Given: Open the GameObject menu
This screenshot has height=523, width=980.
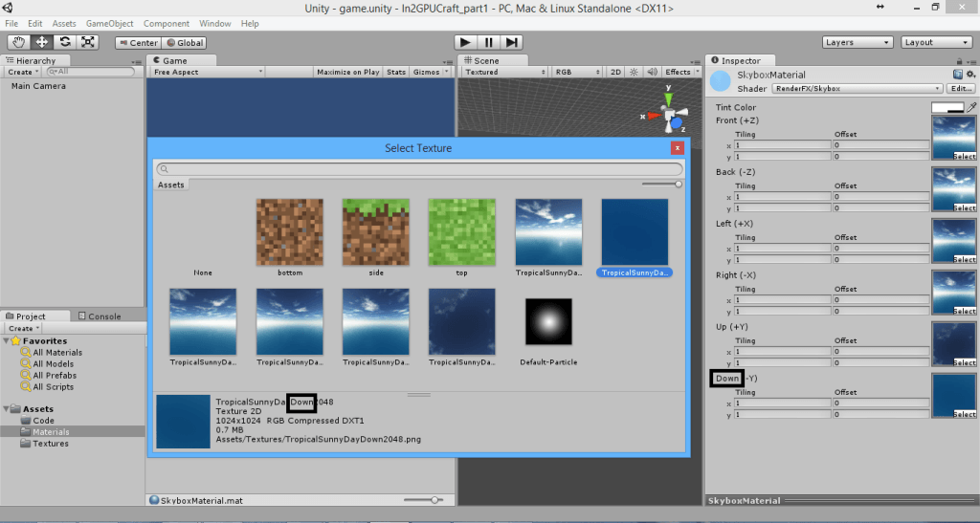Looking at the screenshot, I should (109, 23).
